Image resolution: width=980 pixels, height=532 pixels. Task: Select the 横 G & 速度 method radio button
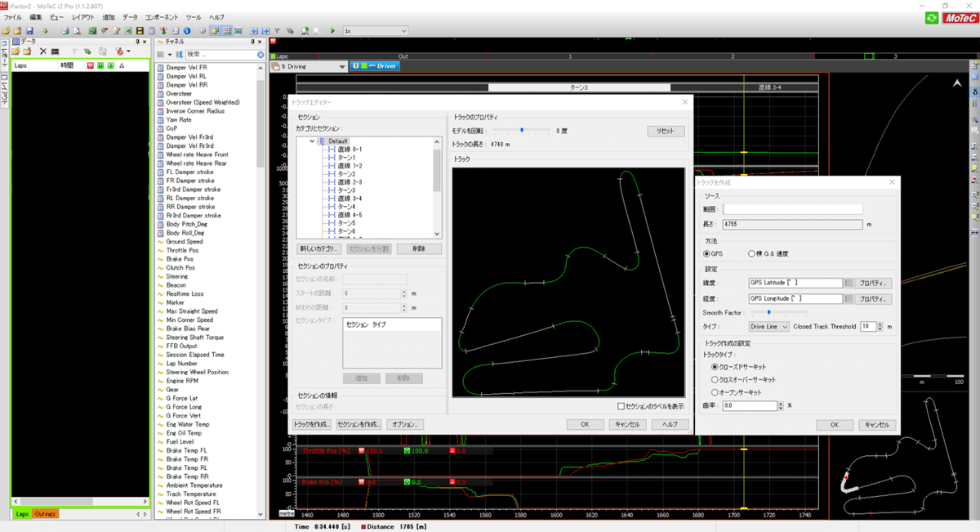pos(752,254)
